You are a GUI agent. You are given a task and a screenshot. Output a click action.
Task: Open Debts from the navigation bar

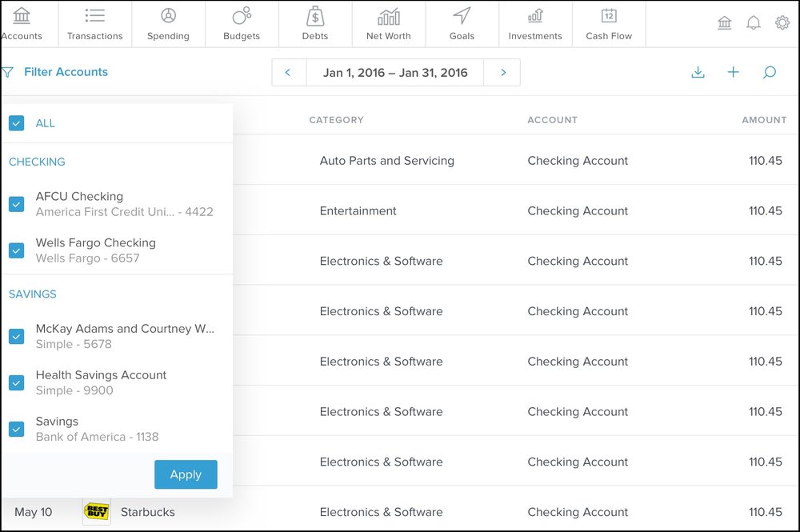(x=315, y=24)
